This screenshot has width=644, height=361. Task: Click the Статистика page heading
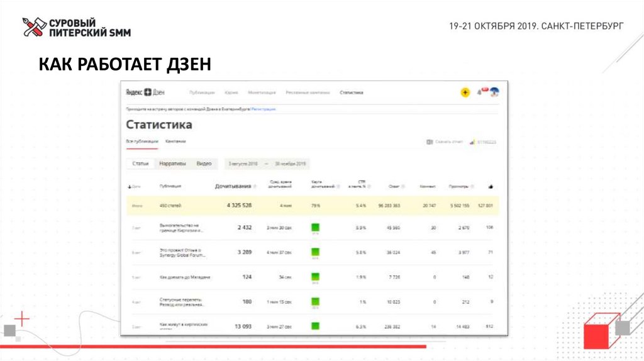click(x=159, y=125)
